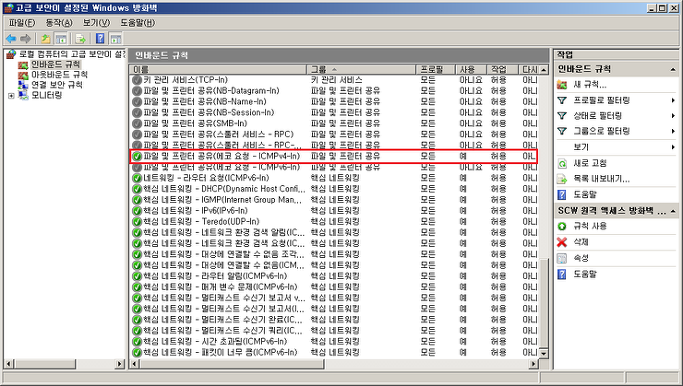Click the 속성 properties icon
Image resolution: width=683 pixels, height=386 pixels.
click(x=562, y=258)
